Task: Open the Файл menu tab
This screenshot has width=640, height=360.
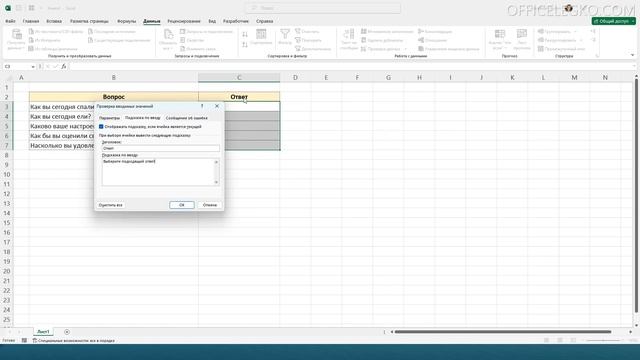Action: click(x=10, y=21)
